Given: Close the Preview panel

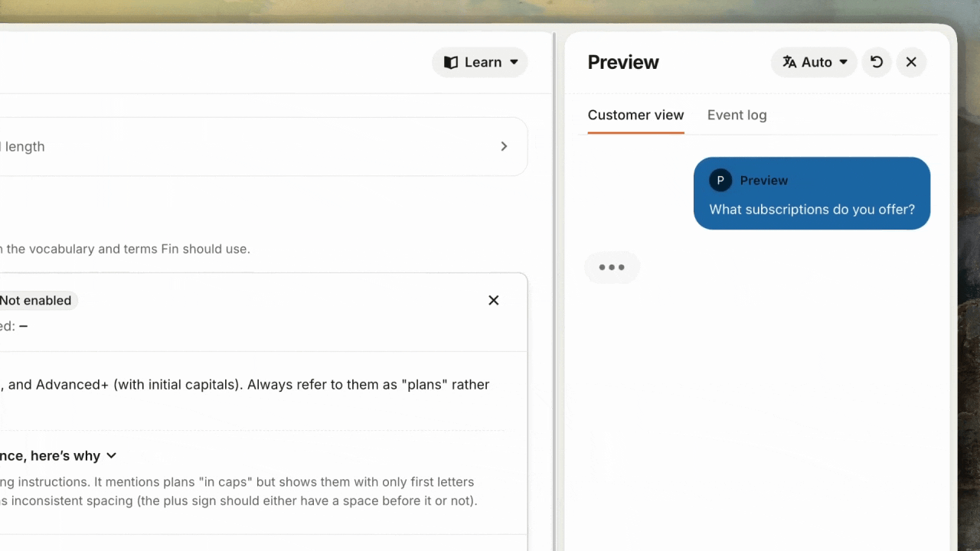Looking at the screenshot, I should pos(911,63).
